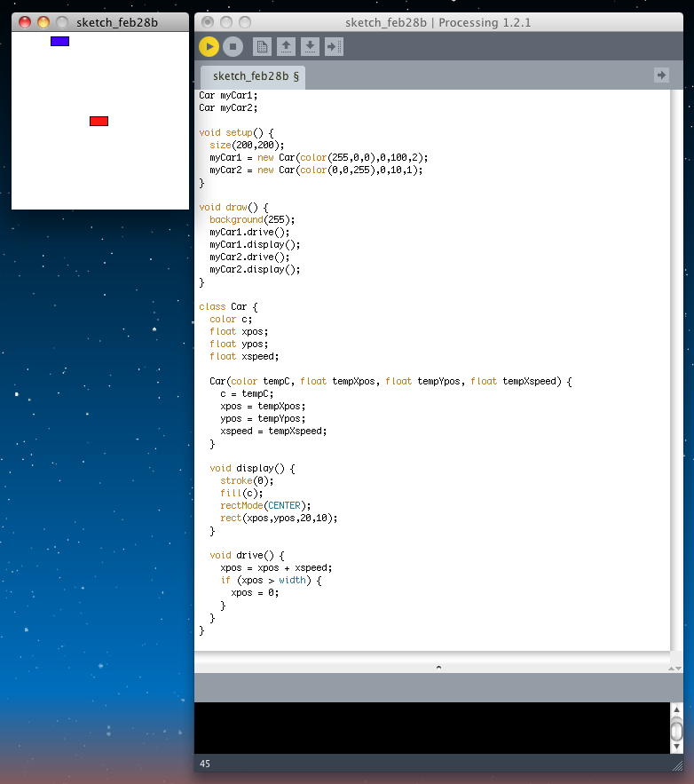Image resolution: width=694 pixels, height=784 pixels.
Task: Click the 'rect(xpos,ypos,20,10);' line
Action: (279, 519)
